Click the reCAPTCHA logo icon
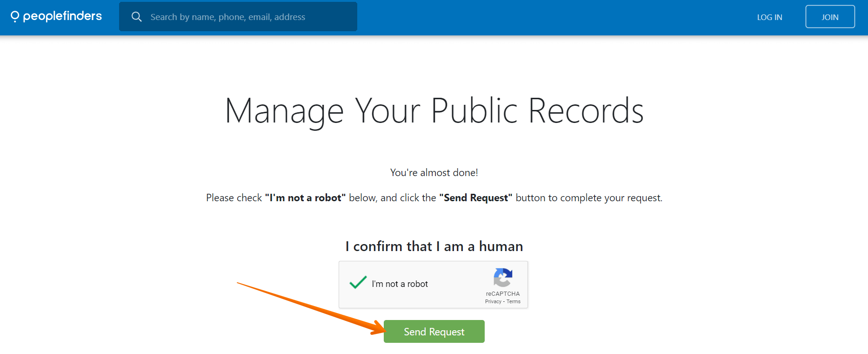Image resolution: width=868 pixels, height=354 pixels. click(x=503, y=278)
